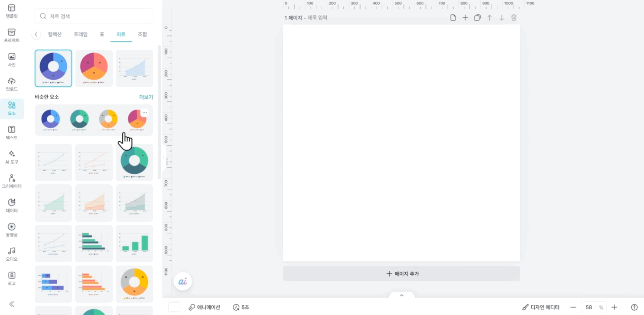The width and height of the screenshot is (644, 315).
Task: Open the 애니메이션 settings
Action: click(204, 307)
